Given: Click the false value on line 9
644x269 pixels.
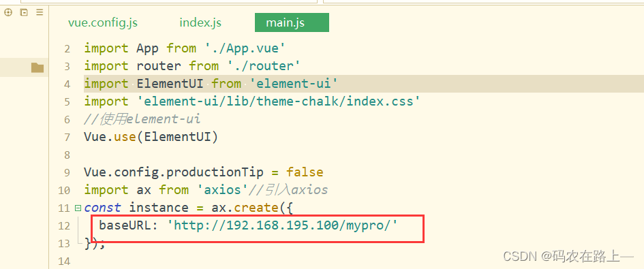Looking at the screenshot, I should pos(305,172).
